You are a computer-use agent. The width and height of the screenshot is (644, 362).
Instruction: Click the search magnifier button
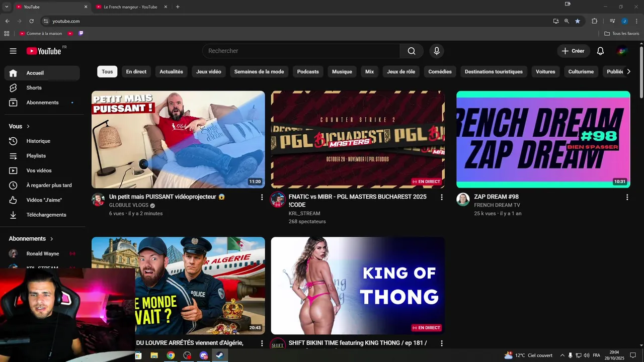point(412,51)
